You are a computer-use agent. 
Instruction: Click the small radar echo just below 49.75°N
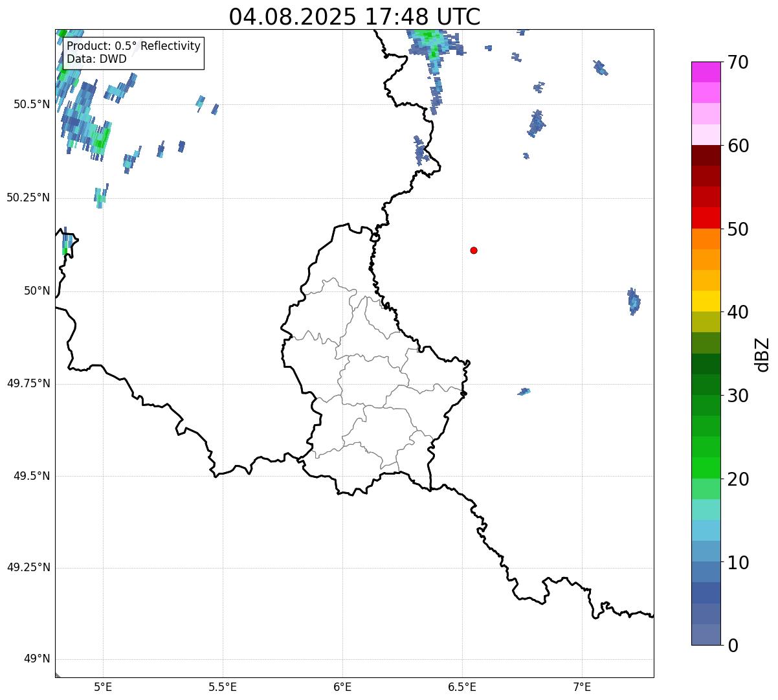(524, 392)
